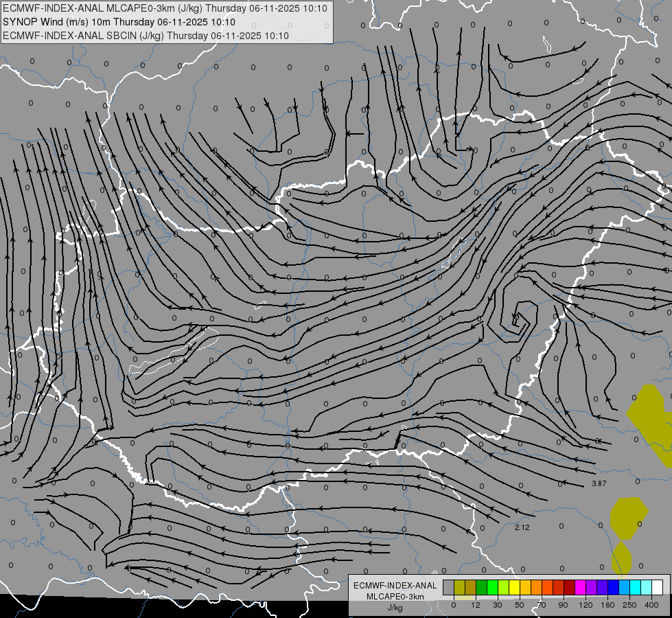The width and height of the screenshot is (672, 618).
Task: Click the white swatch at the legend end
Action: pyautogui.click(x=657, y=587)
